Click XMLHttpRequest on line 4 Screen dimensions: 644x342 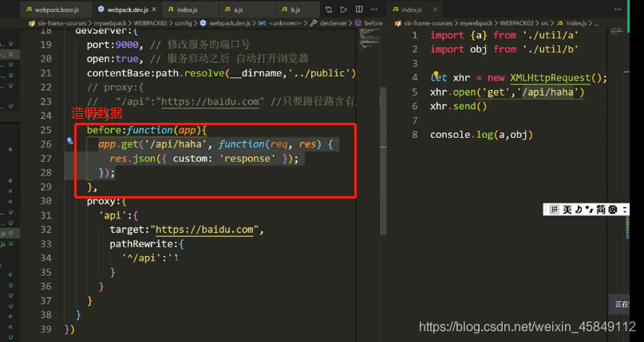[550, 78]
